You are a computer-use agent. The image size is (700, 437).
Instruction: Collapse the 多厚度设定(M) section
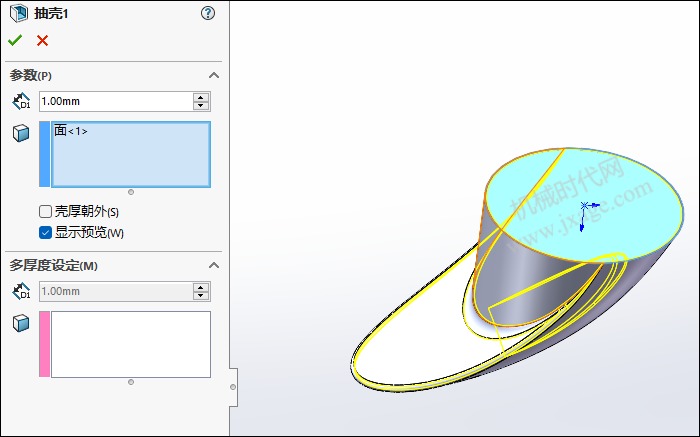pyautogui.click(x=214, y=265)
